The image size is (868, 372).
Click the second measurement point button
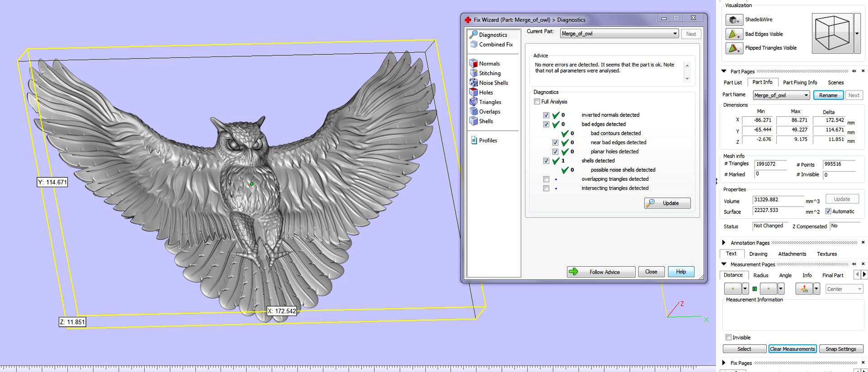(x=769, y=288)
